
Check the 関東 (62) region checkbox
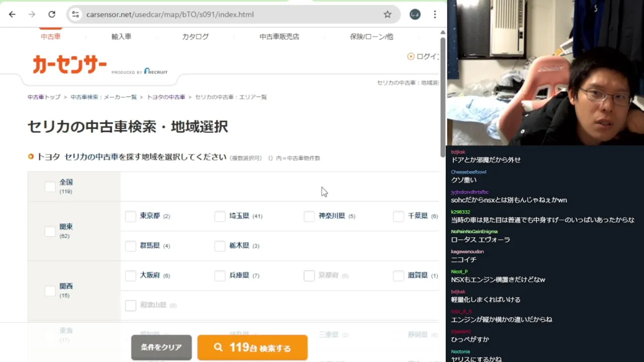tap(50, 231)
